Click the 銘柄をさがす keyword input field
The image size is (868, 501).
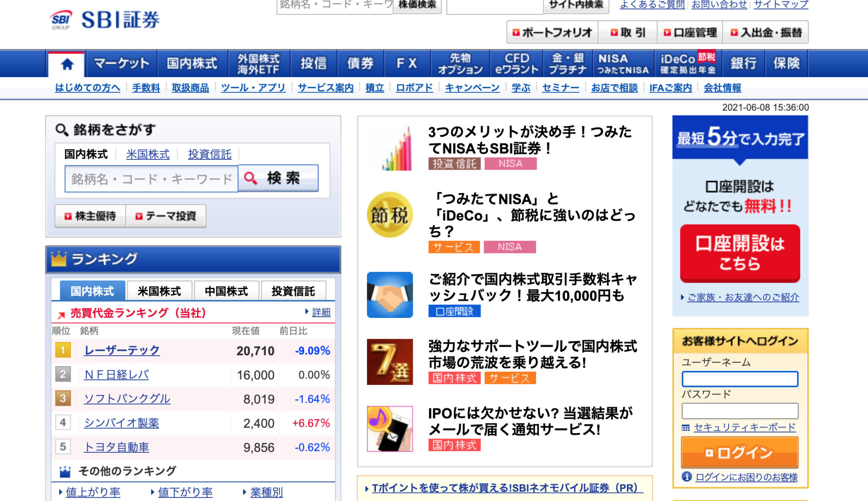151,179
